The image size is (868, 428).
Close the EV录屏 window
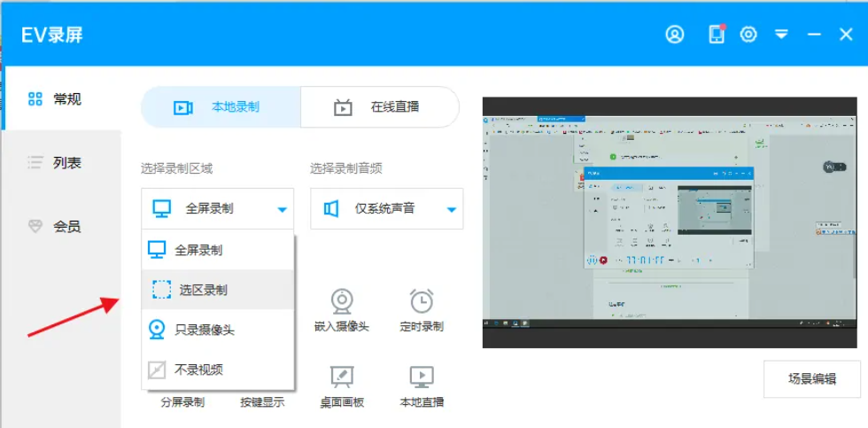point(846,35)
